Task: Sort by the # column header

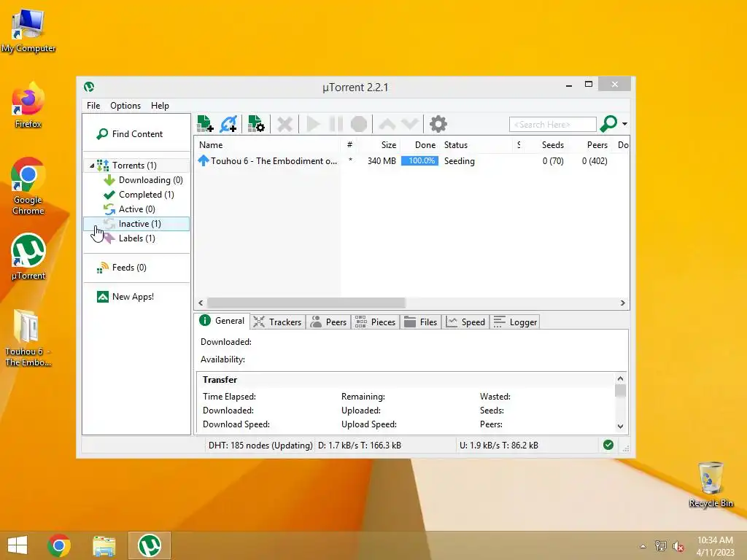Action: [349, 145]
